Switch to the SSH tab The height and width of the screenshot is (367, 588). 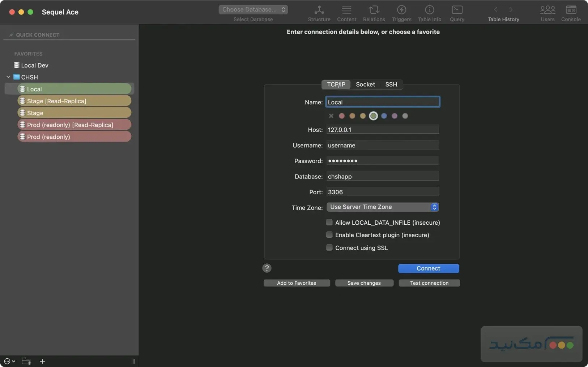coord(391,85)
